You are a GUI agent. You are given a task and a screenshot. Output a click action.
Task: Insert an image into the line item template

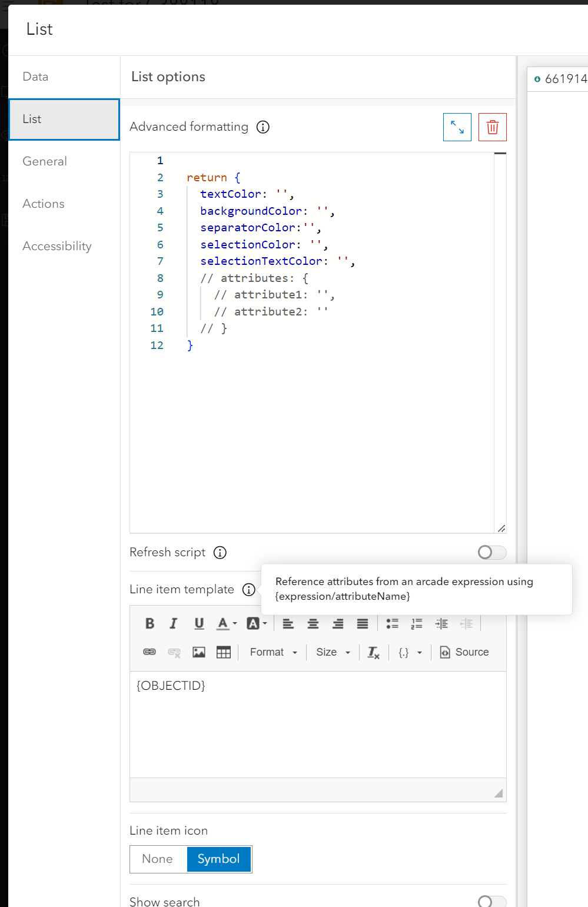pos(199,652)
